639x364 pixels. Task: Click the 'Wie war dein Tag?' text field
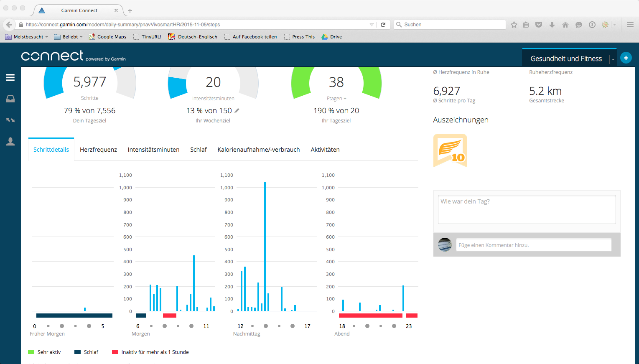pos(527,209)
